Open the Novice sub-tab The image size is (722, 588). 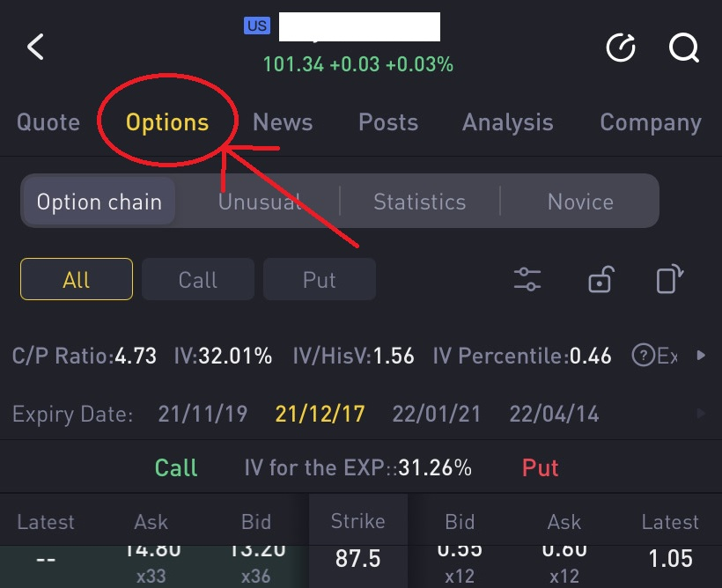(580, 202)
